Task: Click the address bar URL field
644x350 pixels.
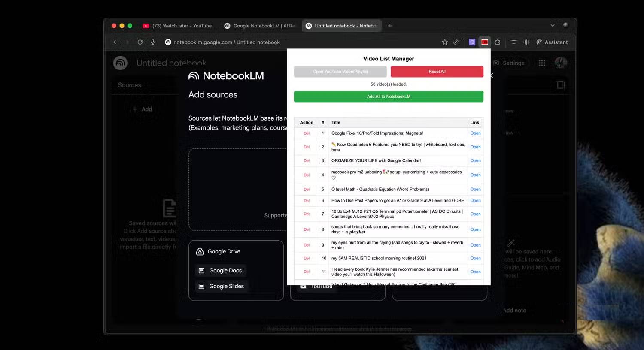Action: pos(227,42)
